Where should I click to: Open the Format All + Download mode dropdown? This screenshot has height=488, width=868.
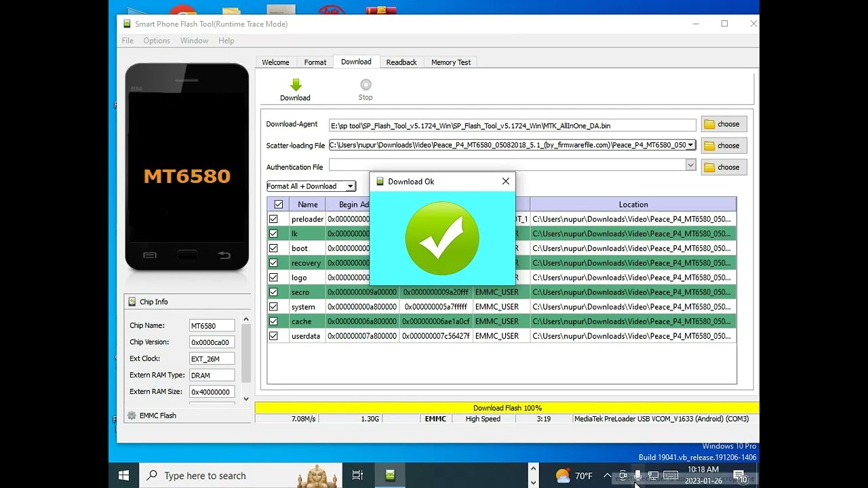pyautogui.click(x=311, y=186)
